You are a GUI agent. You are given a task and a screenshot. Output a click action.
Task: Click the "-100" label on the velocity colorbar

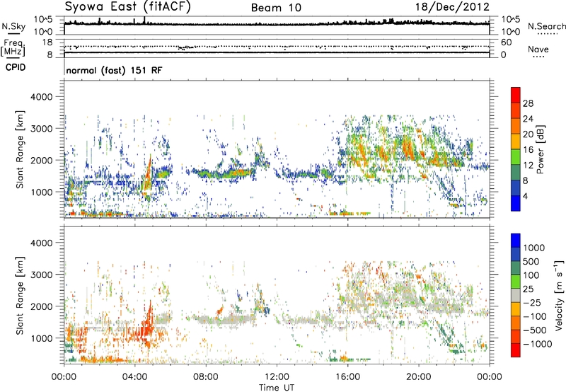(535, 316)
